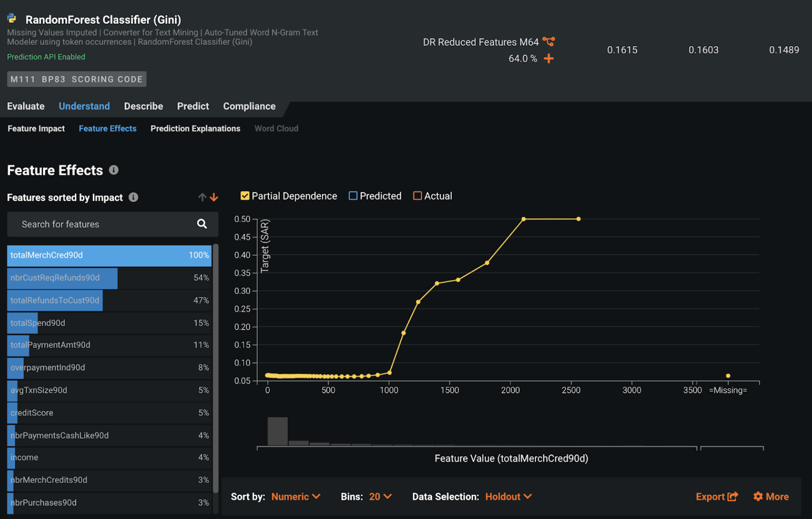This screenshot has width=812, height=519.
Task: Open the More settings menu
Action: coord(771,497)
